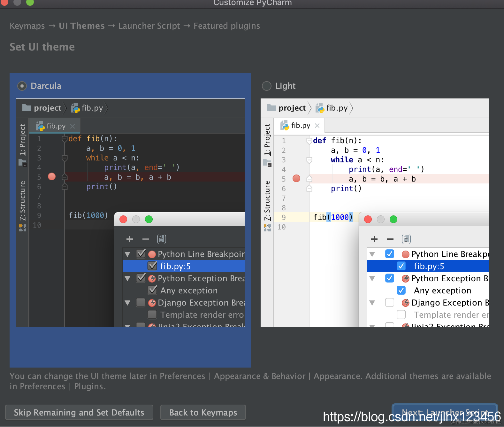Close fib.py tab in Light preview
Screen dimensions: 504x427
[317, 126]
